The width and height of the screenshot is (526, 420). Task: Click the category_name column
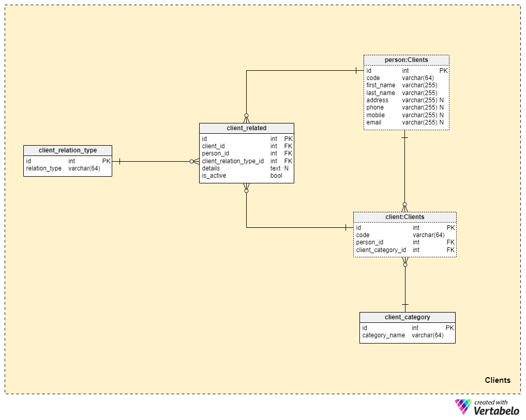(407, 335)
